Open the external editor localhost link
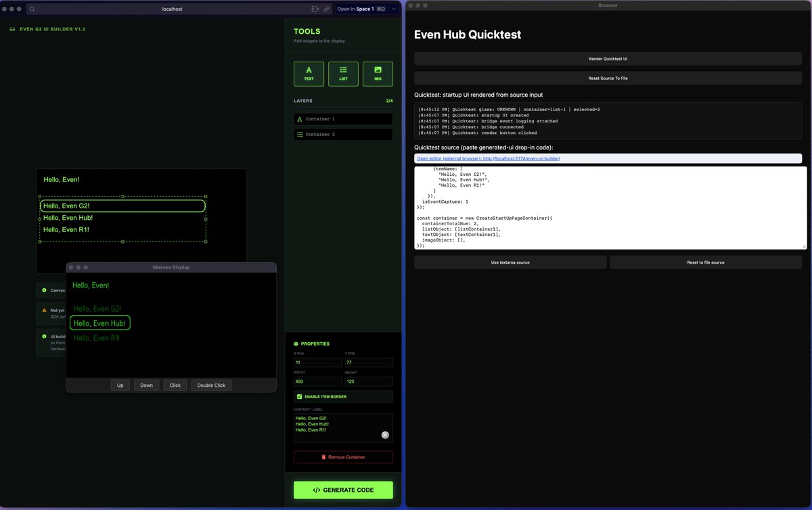Screen dimensions: 812x510 click(489, 158)
